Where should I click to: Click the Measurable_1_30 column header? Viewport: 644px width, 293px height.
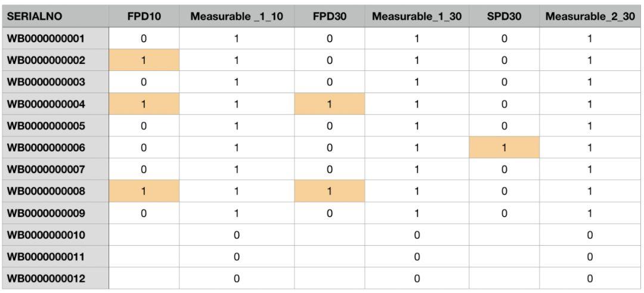tap(417, 17)
